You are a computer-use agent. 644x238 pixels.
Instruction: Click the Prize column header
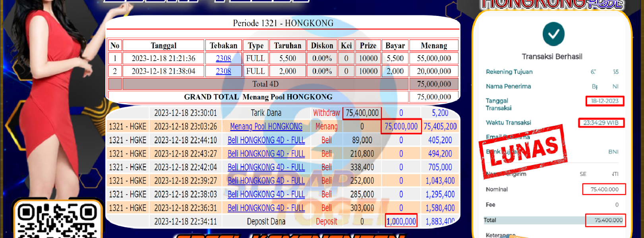(x=368, y=46)
